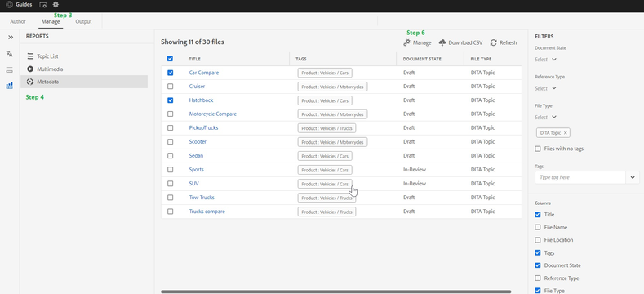Open the Motorcycle Compare topic link
This screenshot has width=644, height=294.
coord(213,114)
